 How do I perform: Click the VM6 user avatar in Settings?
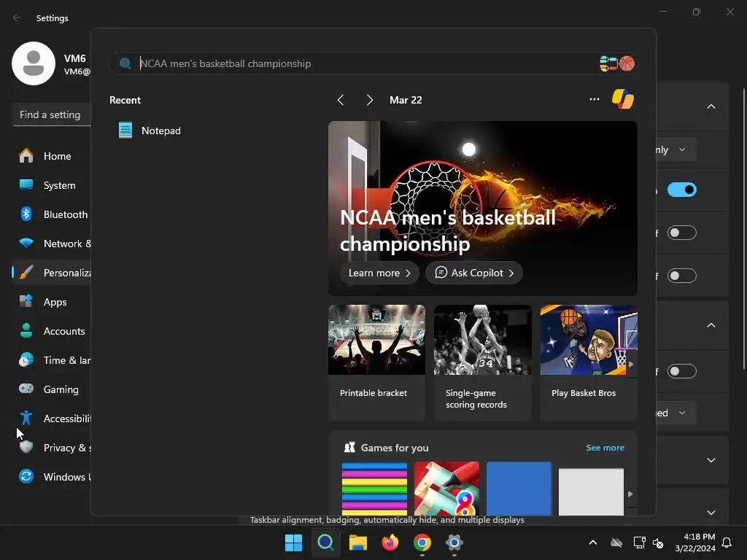[34, 63]
